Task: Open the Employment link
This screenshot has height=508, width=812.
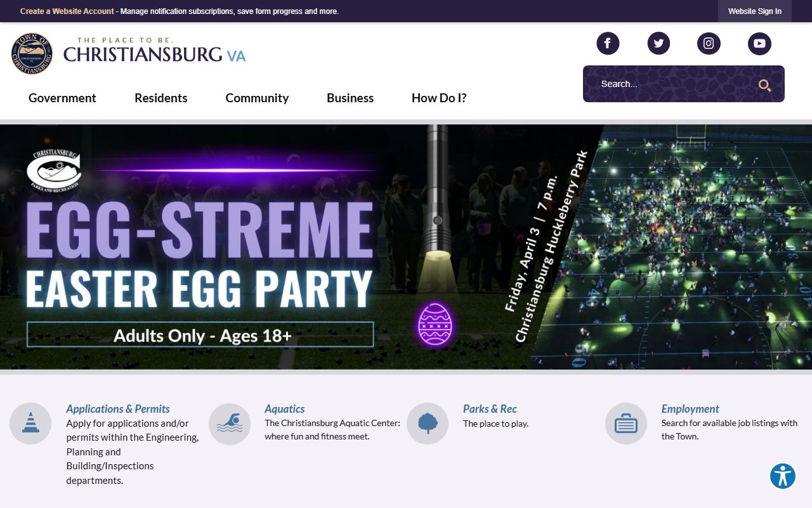Action: coord(690,409)
